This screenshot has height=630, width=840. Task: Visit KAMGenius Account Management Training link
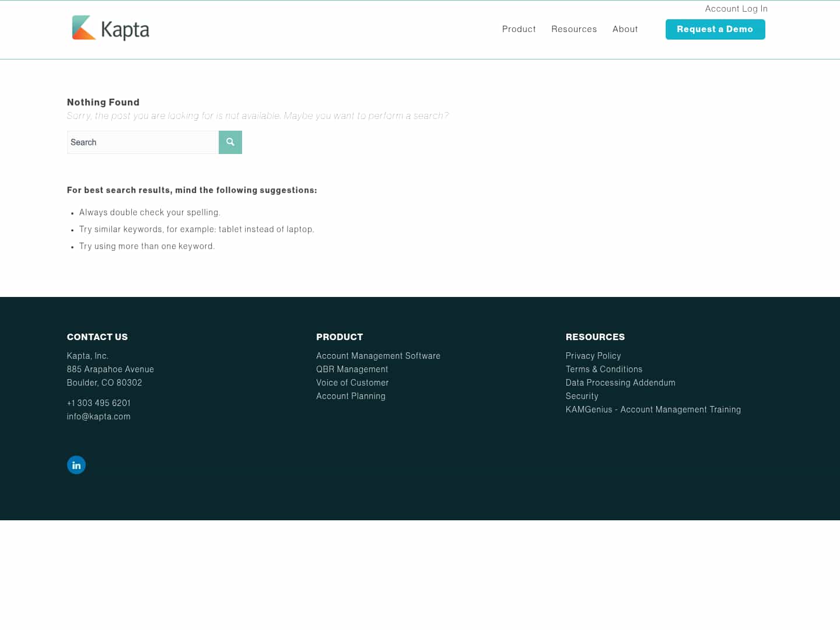[x=653, y=409]
